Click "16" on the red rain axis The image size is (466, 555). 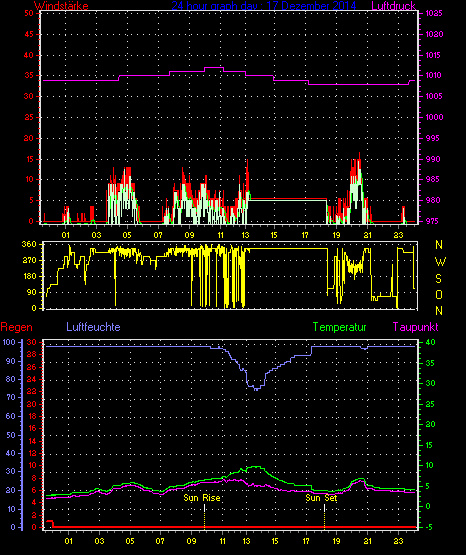32,428
